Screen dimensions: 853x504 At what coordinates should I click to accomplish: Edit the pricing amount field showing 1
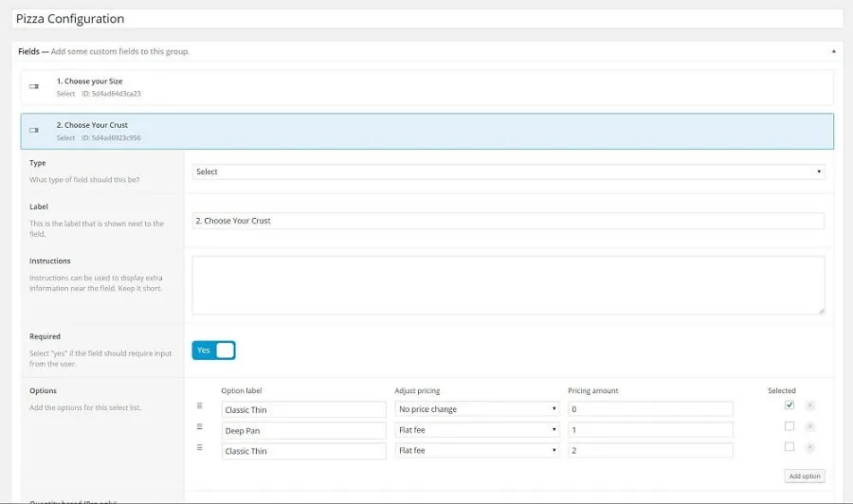point(650,430)
